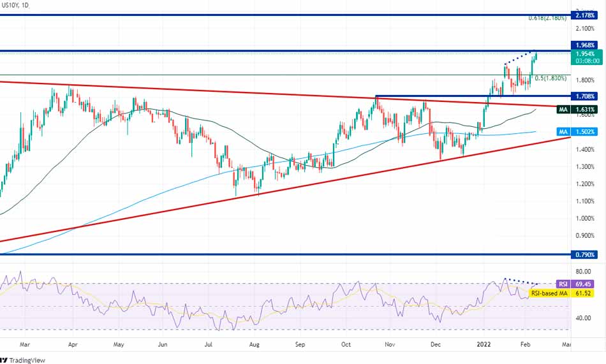Image resolution: width=606 pixels, height=364 pixels.
Task: Click the RSI 69.45 value label
Action: pyautogui.click(x=578, y=284)
